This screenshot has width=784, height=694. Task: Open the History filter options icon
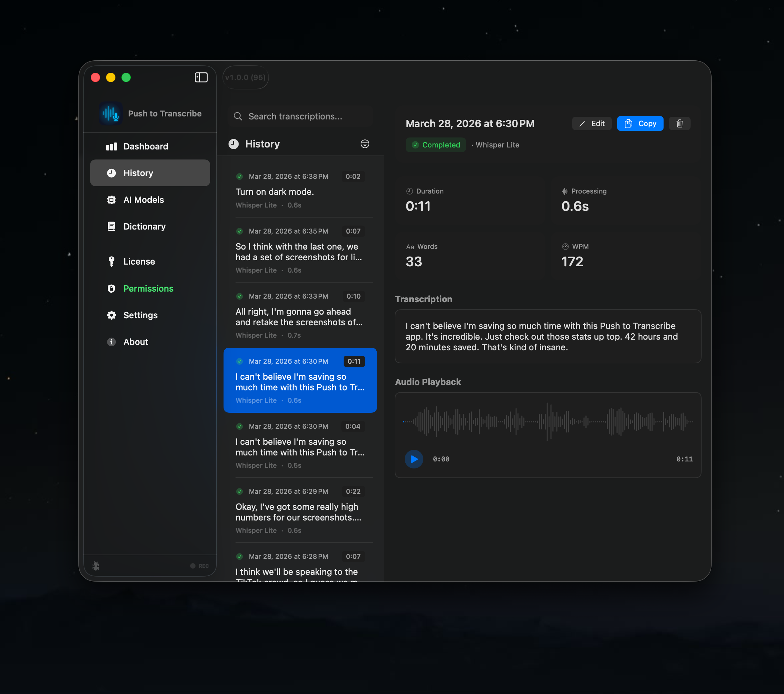[365, 144]
